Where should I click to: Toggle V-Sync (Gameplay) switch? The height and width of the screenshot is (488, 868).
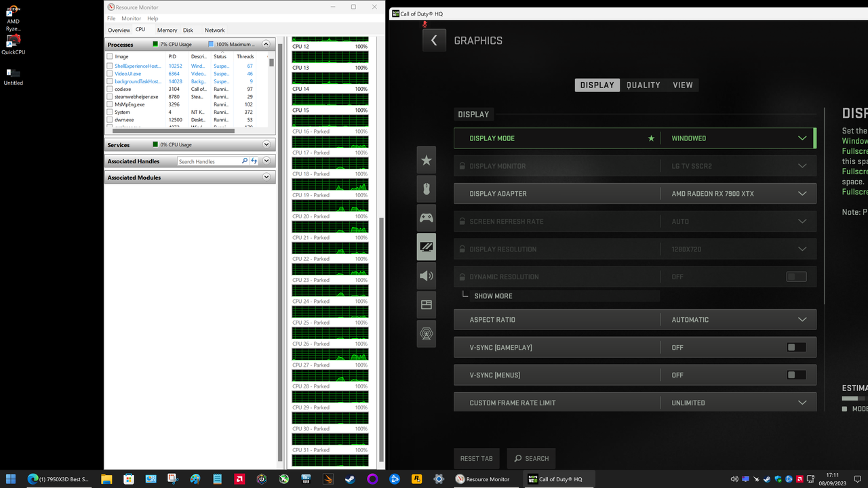(x=796, y=348)
